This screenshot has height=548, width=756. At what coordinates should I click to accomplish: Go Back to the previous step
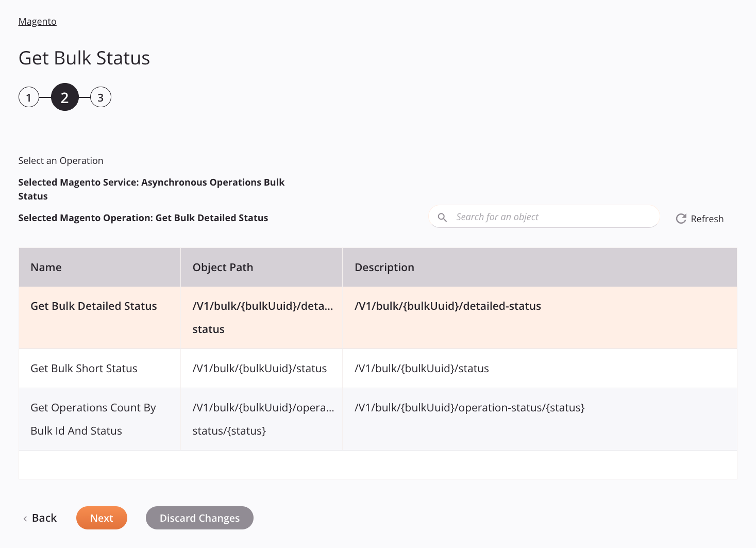click(x=40, y=518)
